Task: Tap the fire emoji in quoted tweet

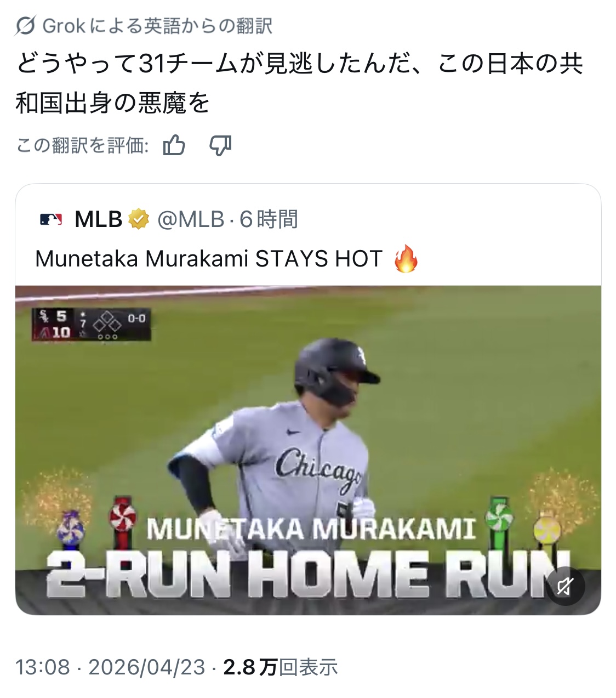Action: [x=406, y=258]
